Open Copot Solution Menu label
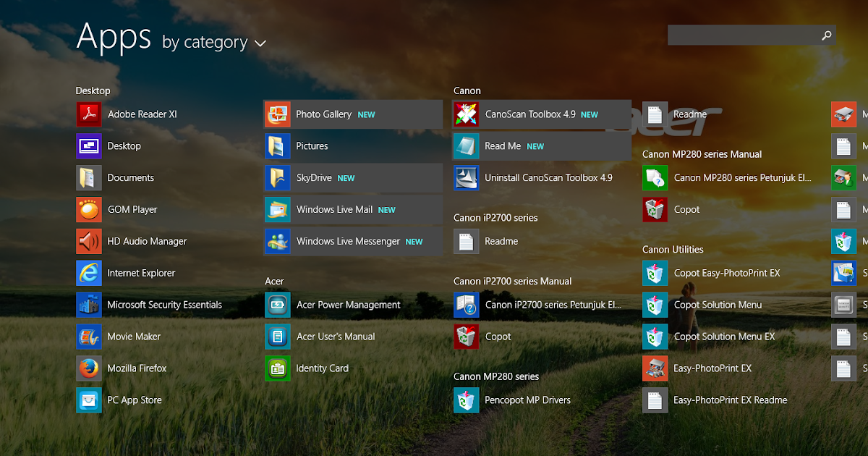The width and height of the screenshot is (868, 456). coord(718,305)
